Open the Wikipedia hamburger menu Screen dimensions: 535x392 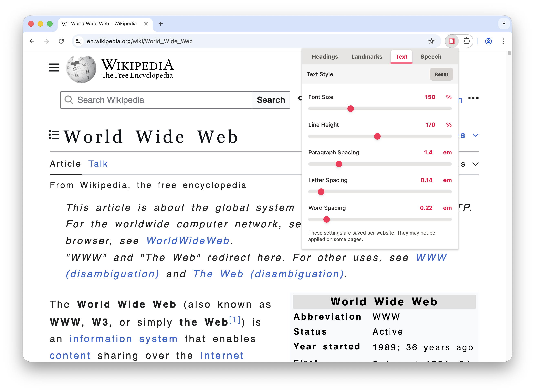pos(54,68)
